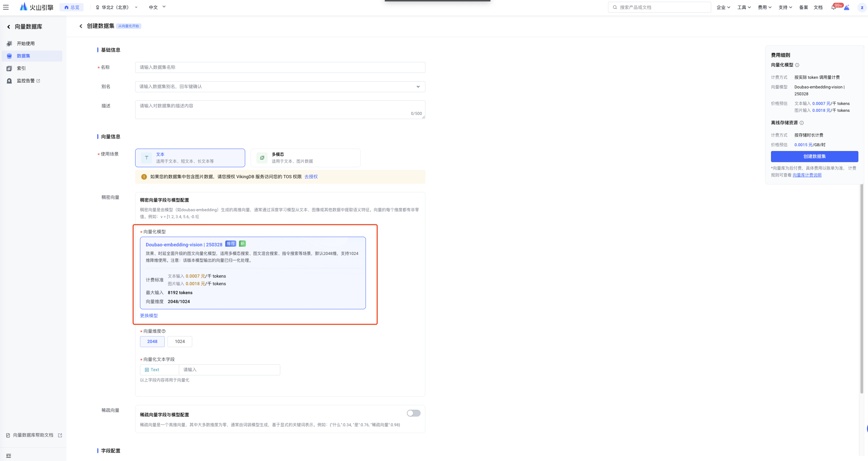868x461 pixels.
Task: Collapse sidebar with bottom-left icon
Action: [9, 456]
